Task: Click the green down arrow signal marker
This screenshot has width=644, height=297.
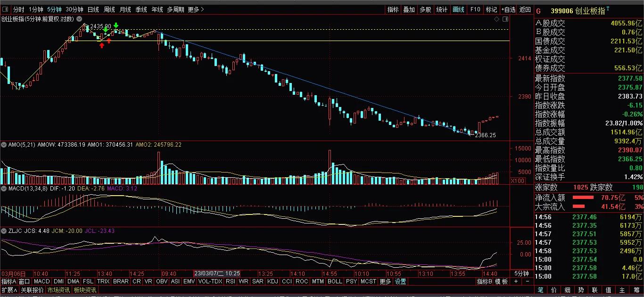Action: (x=116, y=26)
